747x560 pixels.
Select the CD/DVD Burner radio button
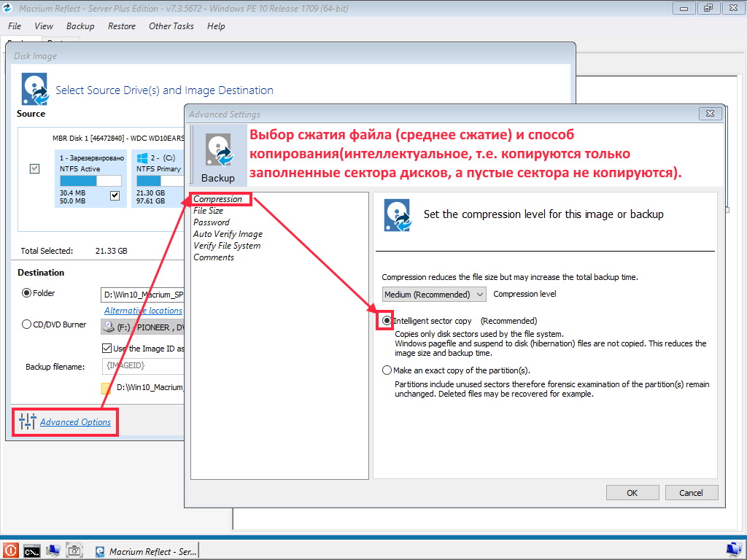point(27,324)
